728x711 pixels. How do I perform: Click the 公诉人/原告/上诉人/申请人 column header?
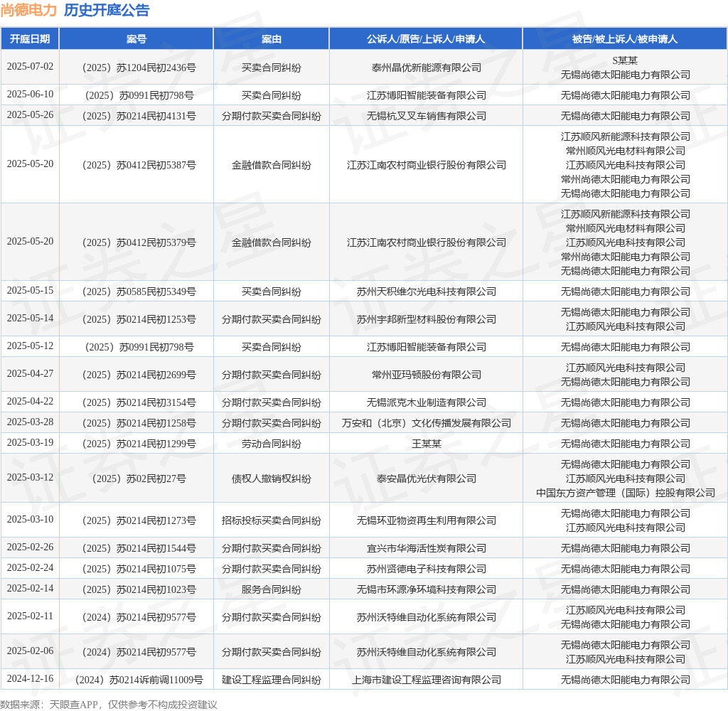pos(426,39)
